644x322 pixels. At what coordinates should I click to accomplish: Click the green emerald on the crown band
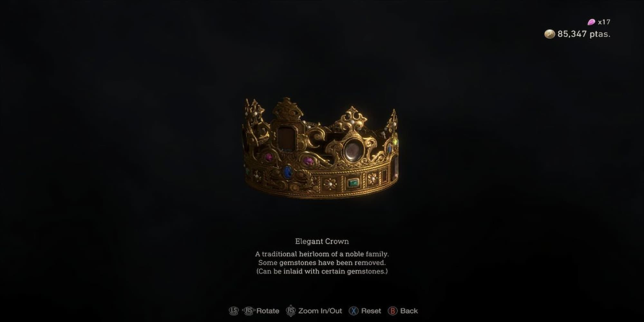pos(354,183)
